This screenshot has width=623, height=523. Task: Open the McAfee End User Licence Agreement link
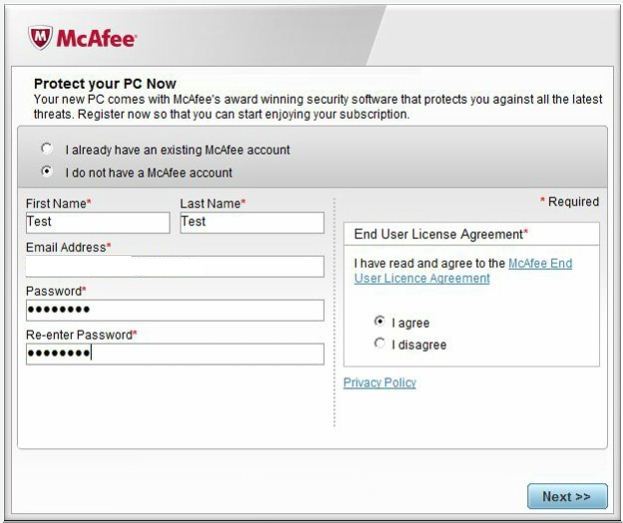pyautogui.click(x=463, y=271)
